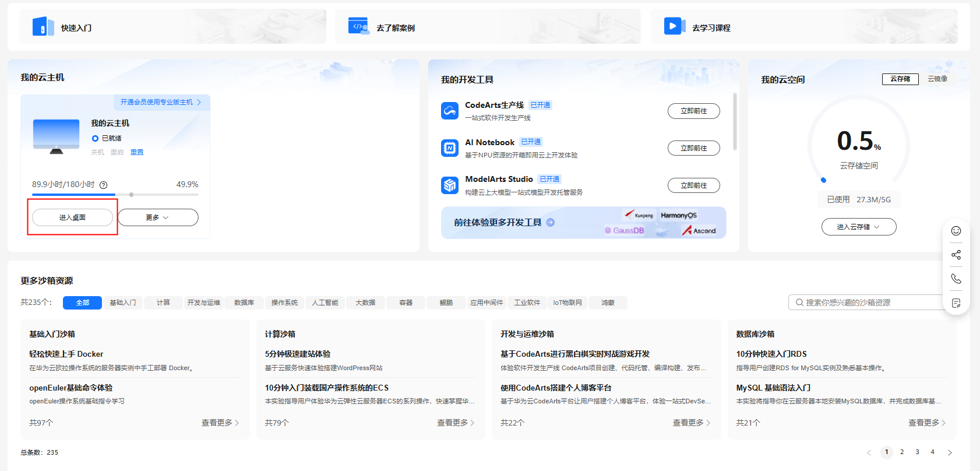View more 数据库沙箱 resources

tap(927, 423)
